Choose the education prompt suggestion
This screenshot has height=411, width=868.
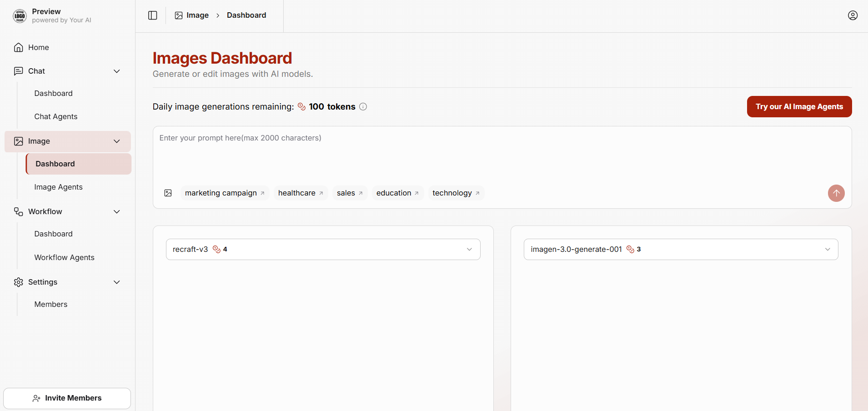[x=398, y=193]
